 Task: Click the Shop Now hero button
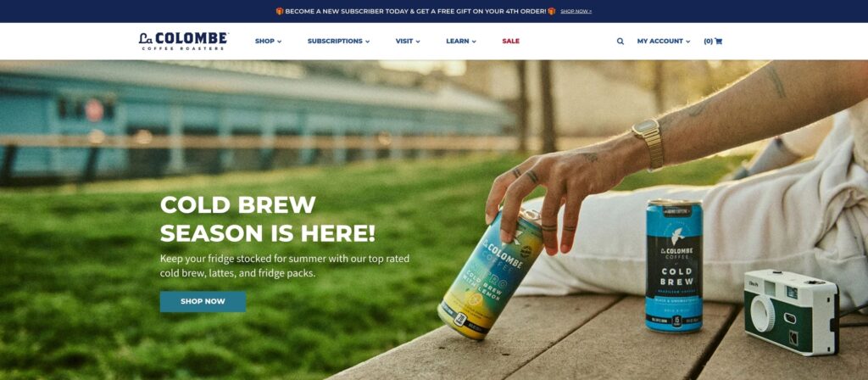pyautogui.click(x=203, y=302)
